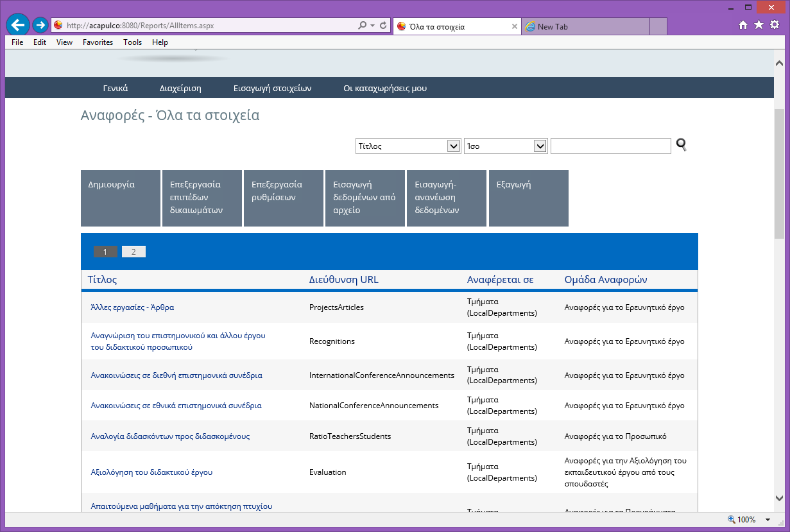This screenshot has height=532, width=790.
Task: Click the zoom level magnifier icon
Action: 731,519
